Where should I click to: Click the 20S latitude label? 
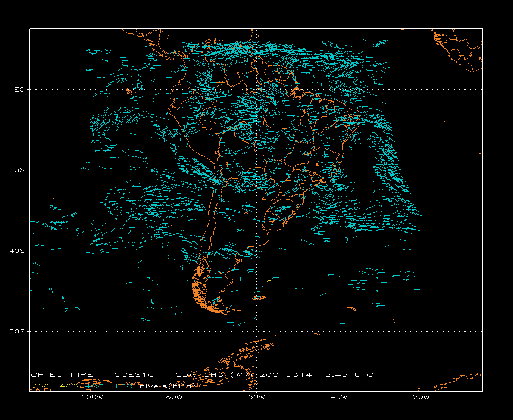coord(17,170)
